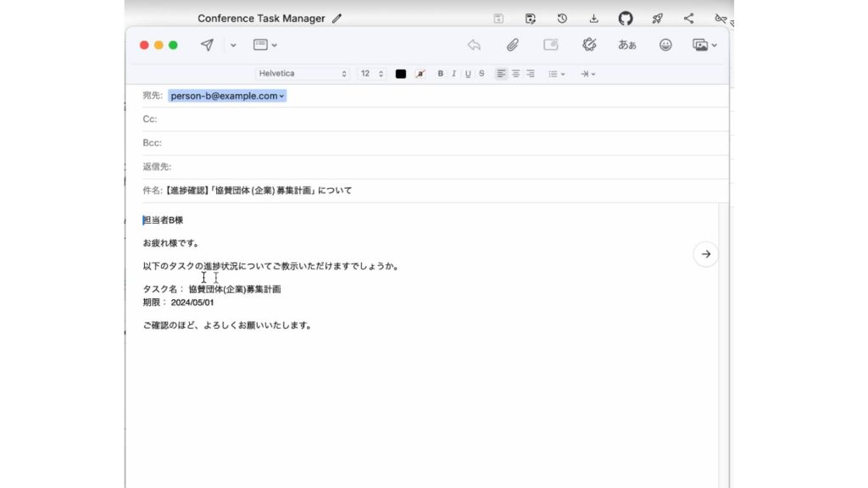This screenshot has width=868, height=488.
Task: Click the round right arrow button
Action: coord(705,254)
